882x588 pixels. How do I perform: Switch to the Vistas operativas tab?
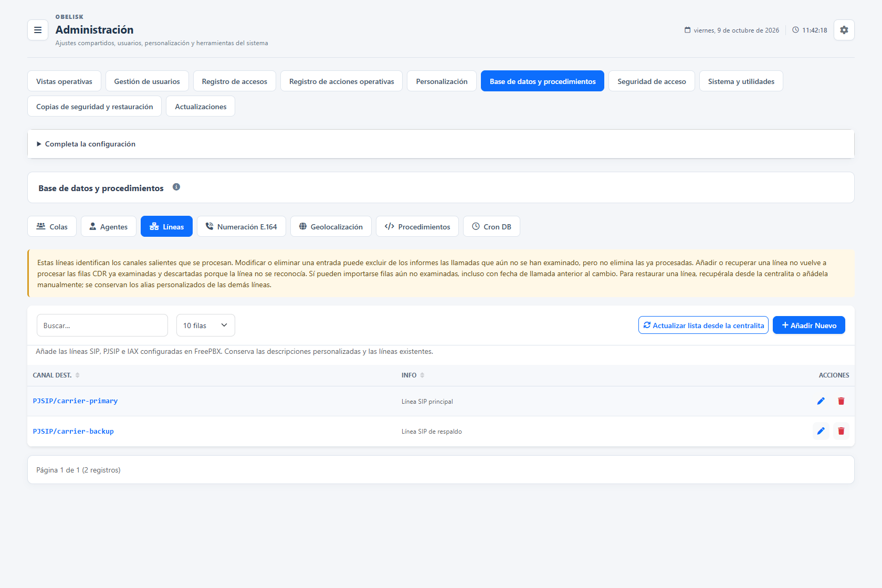[x=64, y=81]
